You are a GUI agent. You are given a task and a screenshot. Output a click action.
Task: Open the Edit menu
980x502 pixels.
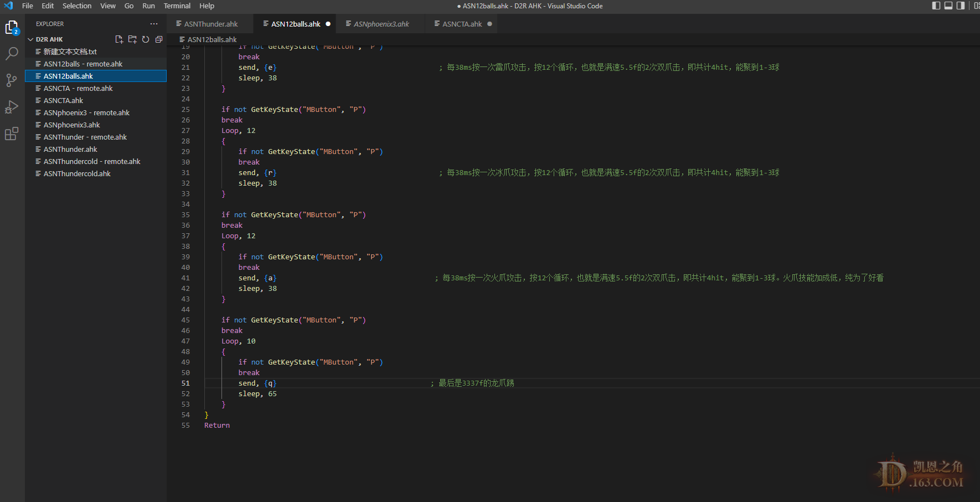(x=48, y=6)
